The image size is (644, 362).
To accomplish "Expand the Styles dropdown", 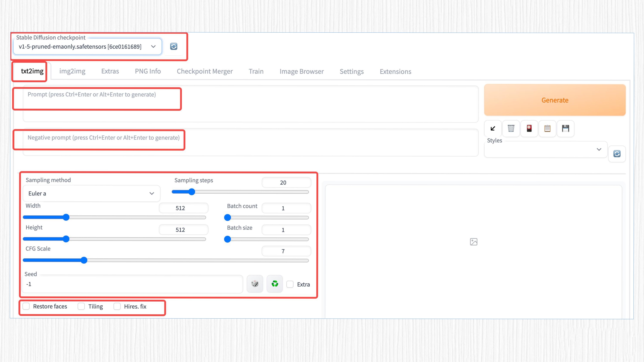I will [546, 150].
